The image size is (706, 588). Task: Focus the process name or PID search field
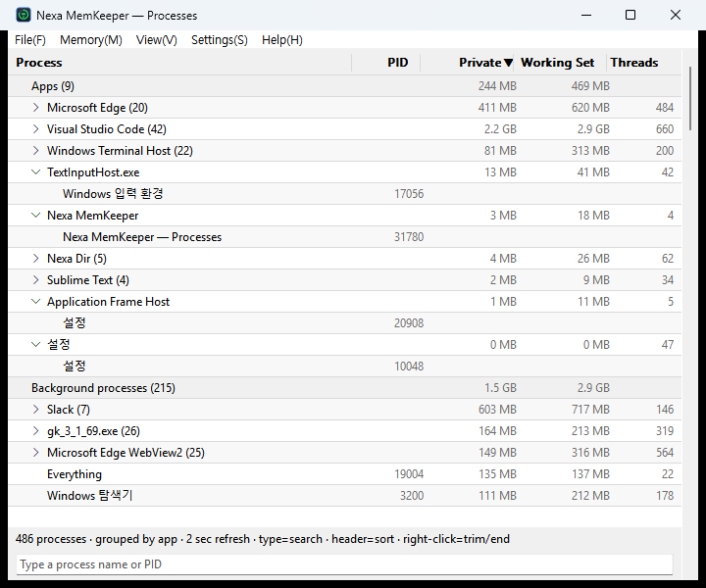[x=344, y=564]
